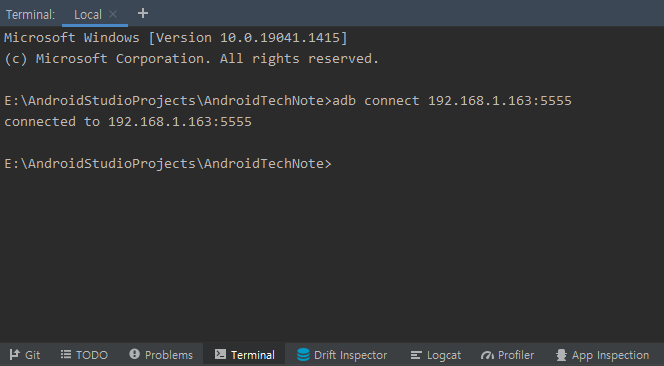
Task: Open the App Inspection label
Action: [x=610, y=355]
